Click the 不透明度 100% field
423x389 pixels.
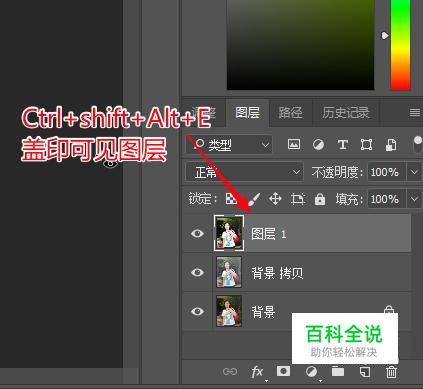pos(387,172)
